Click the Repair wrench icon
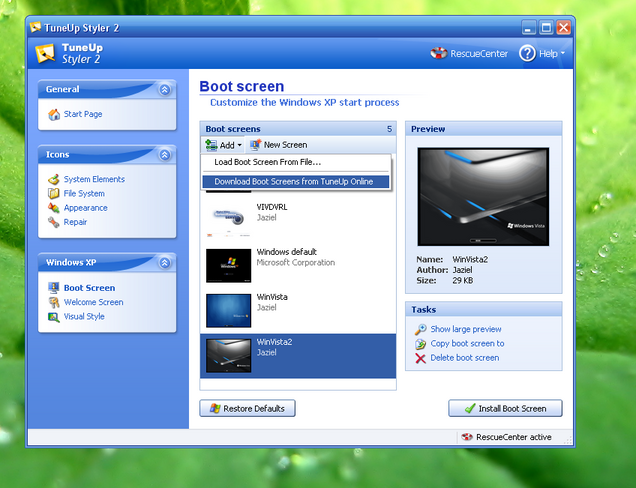The width and height of the screenshot is (636, 488). coord(54,222)
